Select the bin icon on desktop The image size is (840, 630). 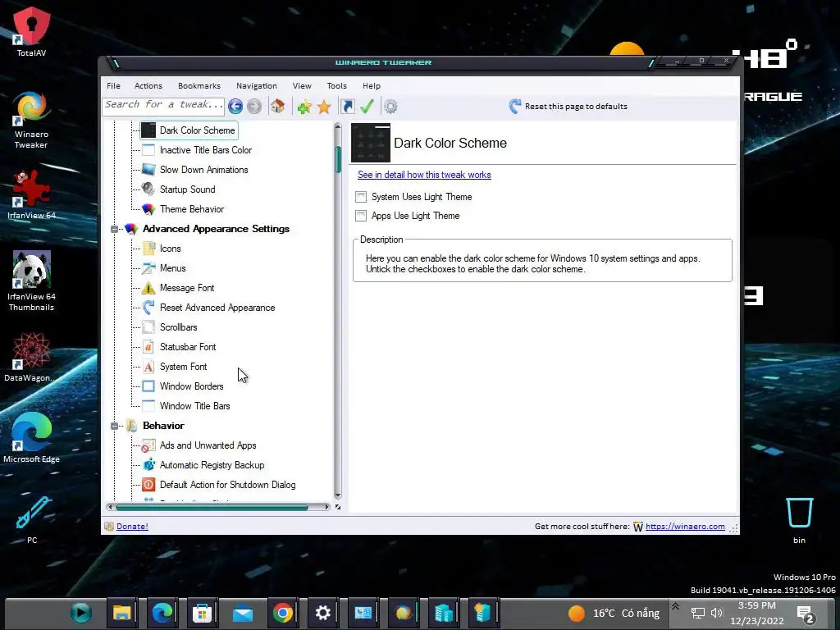point(799,519)
